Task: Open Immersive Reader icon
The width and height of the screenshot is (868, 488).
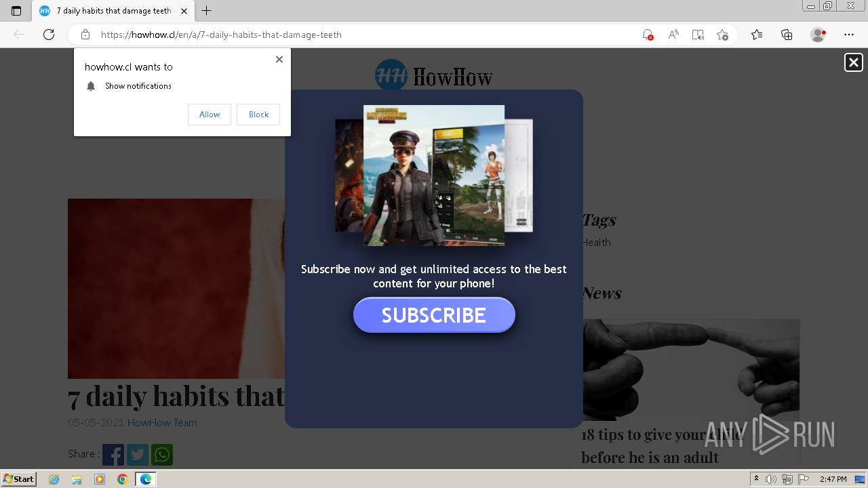Action: coord(698,35)
